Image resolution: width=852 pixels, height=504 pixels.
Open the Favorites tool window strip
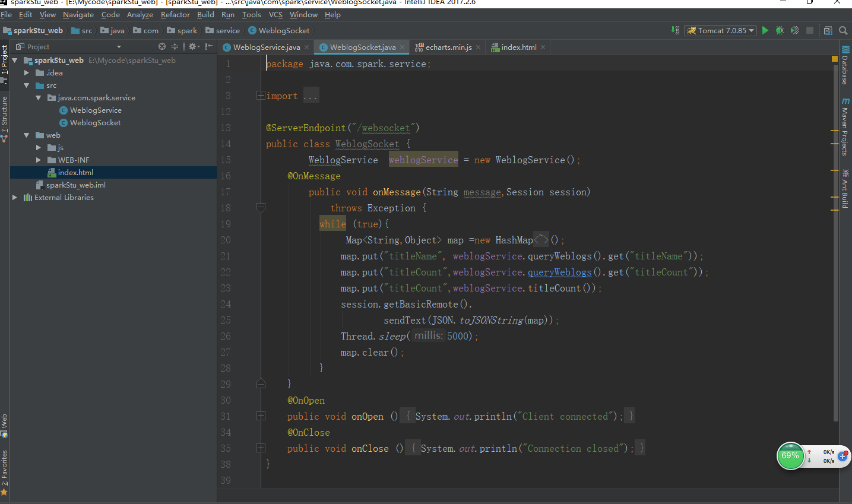coord(4,473)
